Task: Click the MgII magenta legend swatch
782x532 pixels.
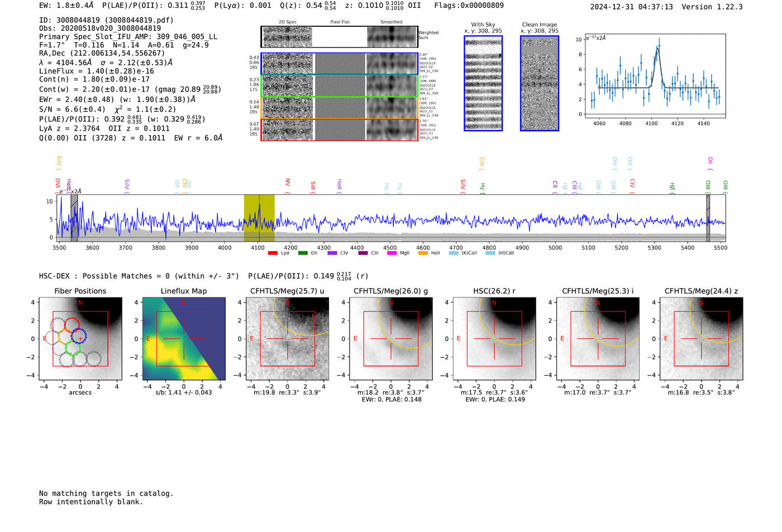Action: click(x=392, y=253)
